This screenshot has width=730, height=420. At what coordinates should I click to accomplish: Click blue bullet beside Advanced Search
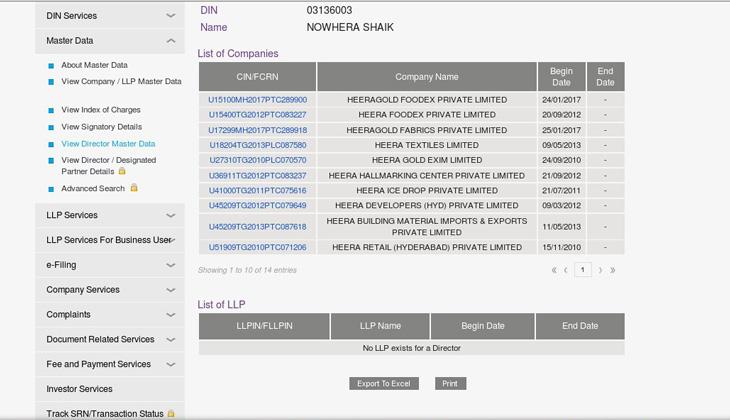51,189
